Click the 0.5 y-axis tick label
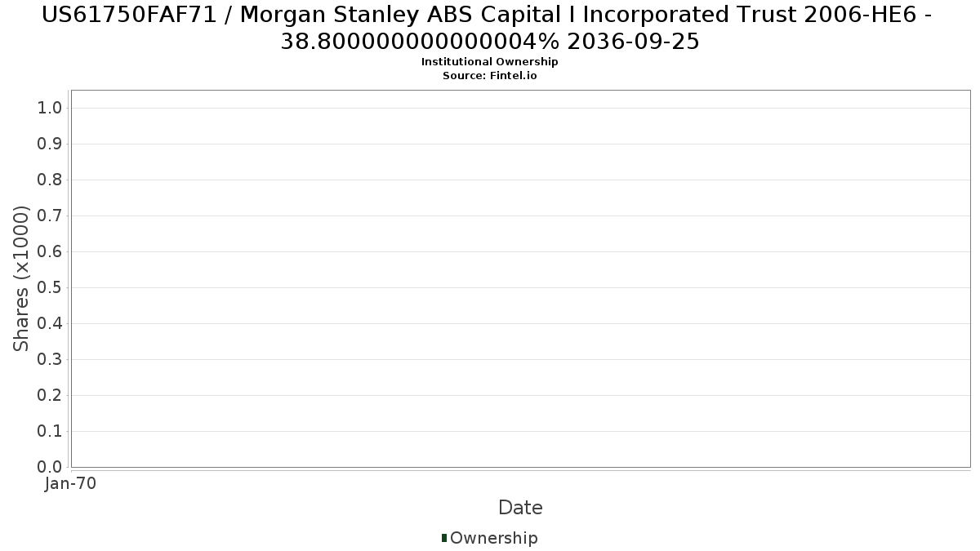The width and height of the screenshot is (980, 551). point(50,287)
